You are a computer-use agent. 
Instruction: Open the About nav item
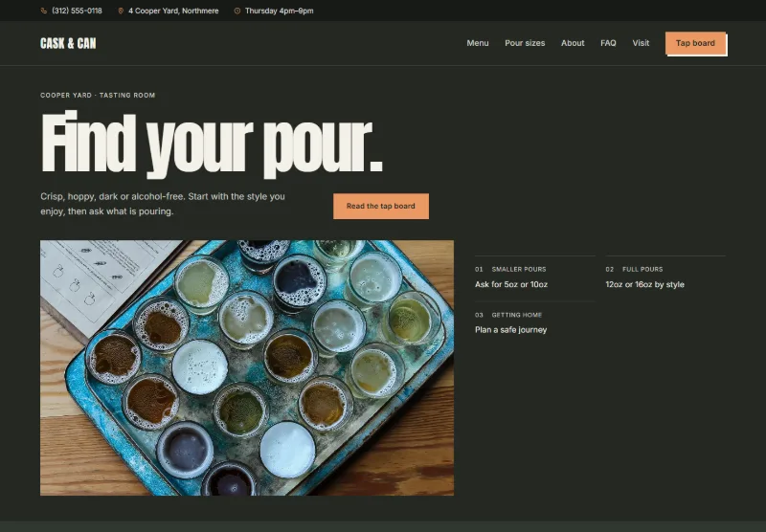pos(573,43)
